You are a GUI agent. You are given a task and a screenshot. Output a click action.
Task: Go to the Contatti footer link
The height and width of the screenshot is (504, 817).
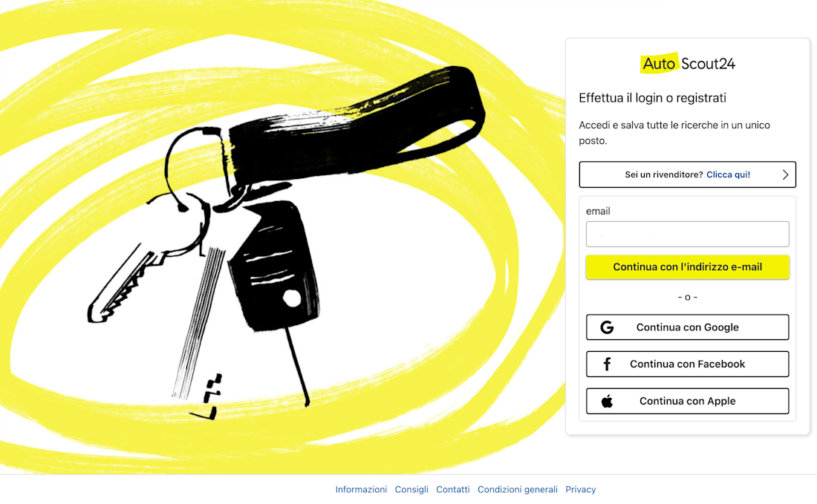(453, 489)
